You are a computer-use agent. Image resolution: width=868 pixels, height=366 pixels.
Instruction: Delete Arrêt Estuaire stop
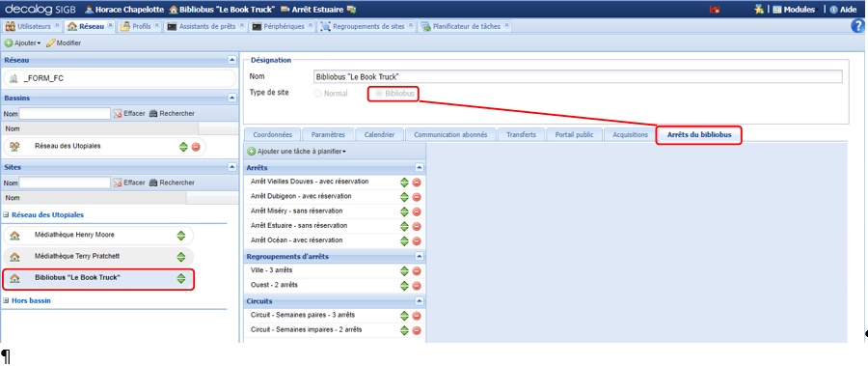coord(417,226)
